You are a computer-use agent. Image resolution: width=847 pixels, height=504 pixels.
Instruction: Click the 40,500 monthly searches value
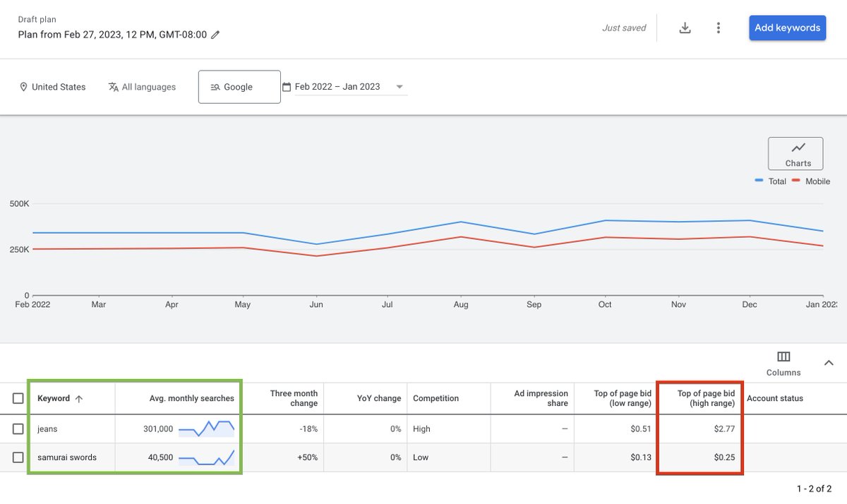pyautogui.click(x=160, y=457)
